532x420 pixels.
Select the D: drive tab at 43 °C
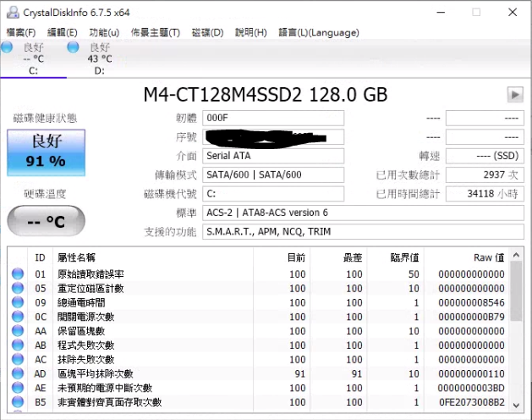coord(100,58)
